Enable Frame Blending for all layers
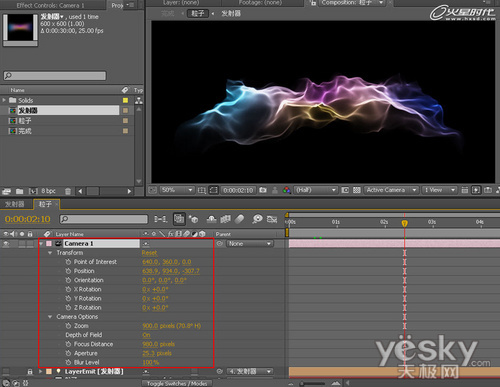 click(x=226, y=219)
